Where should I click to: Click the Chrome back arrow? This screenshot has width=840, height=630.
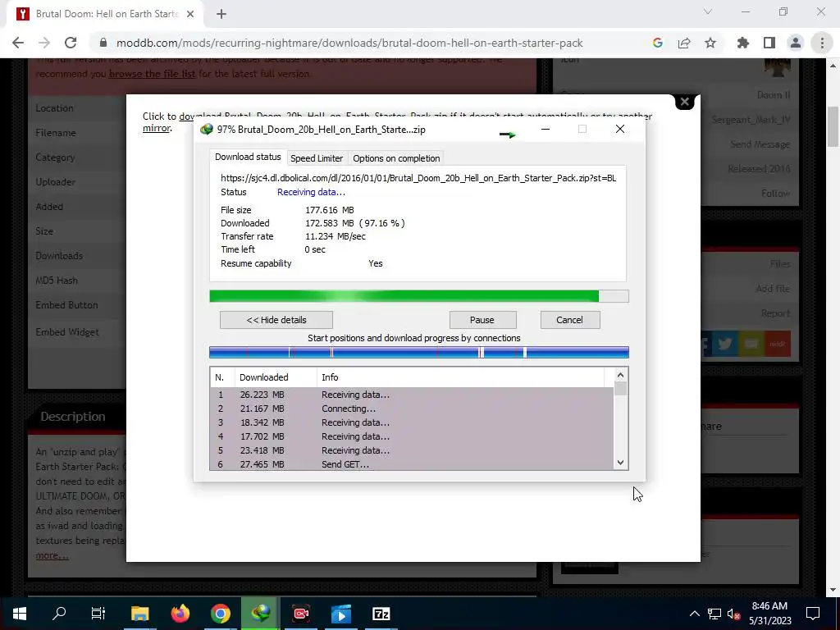coord(18,43)
